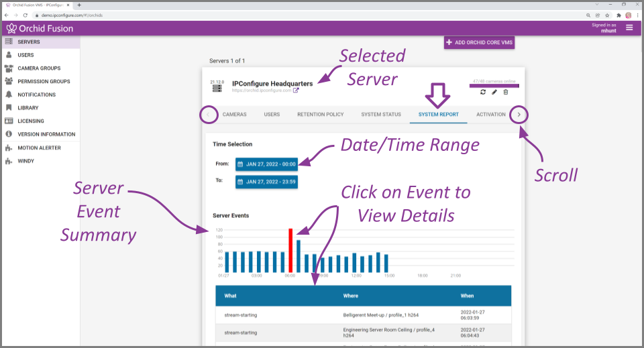644x348 pixels.
Task: Switch to the Retention Policy tab
Action: [x=321, y=115]
